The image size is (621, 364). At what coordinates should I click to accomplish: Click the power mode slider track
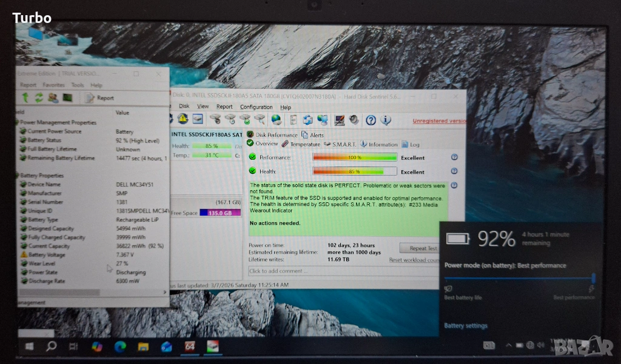[x=519, y=278]
